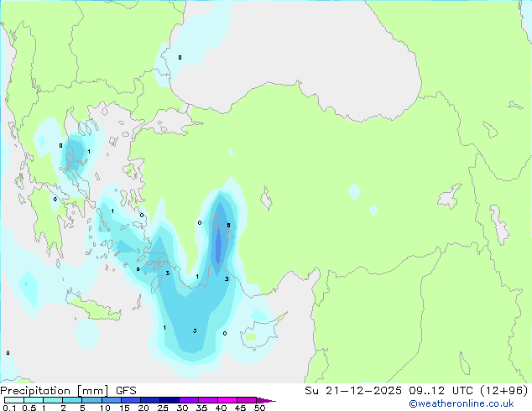Click the legend label '30'
The image size is (532, 411).
182,408
